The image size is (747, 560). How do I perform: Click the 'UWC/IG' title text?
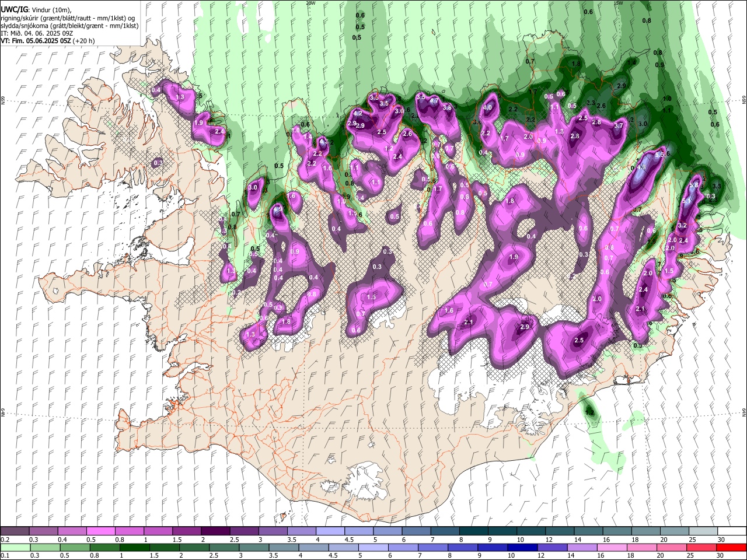pos(13,10)
